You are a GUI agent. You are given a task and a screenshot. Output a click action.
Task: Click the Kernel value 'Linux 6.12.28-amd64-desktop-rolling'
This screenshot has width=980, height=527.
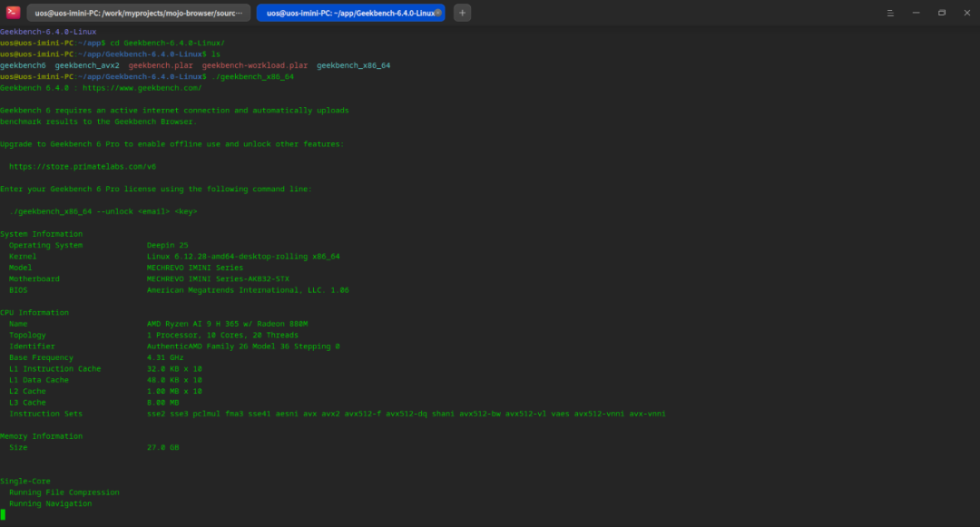[x=243, y=257]
